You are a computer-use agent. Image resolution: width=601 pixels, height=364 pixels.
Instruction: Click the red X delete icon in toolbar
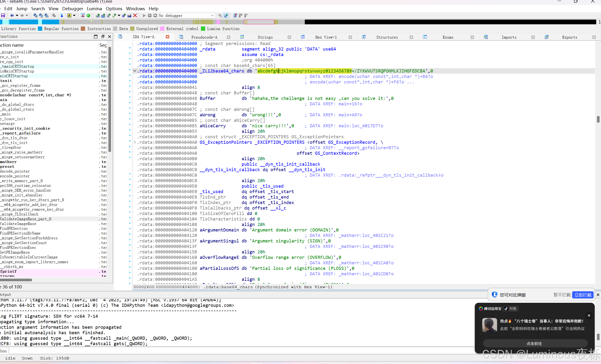point(135,15)
